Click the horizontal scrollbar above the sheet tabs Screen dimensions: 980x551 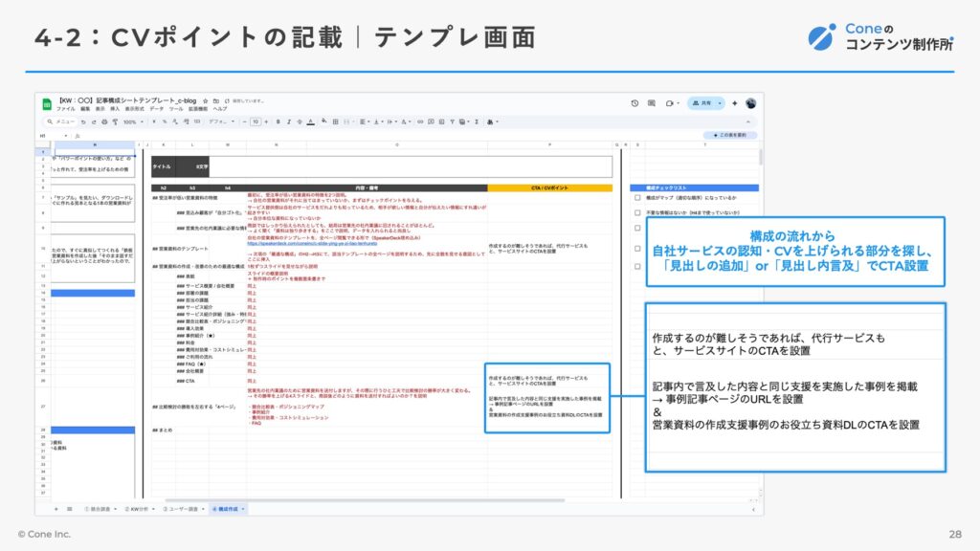coord(365,500)
